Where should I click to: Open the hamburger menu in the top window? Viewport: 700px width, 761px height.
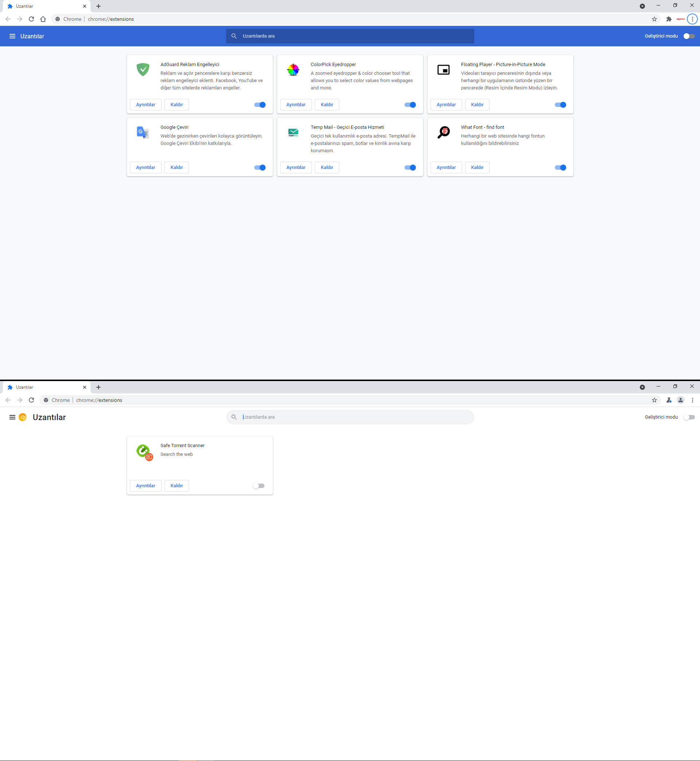[x=12, y=36]
